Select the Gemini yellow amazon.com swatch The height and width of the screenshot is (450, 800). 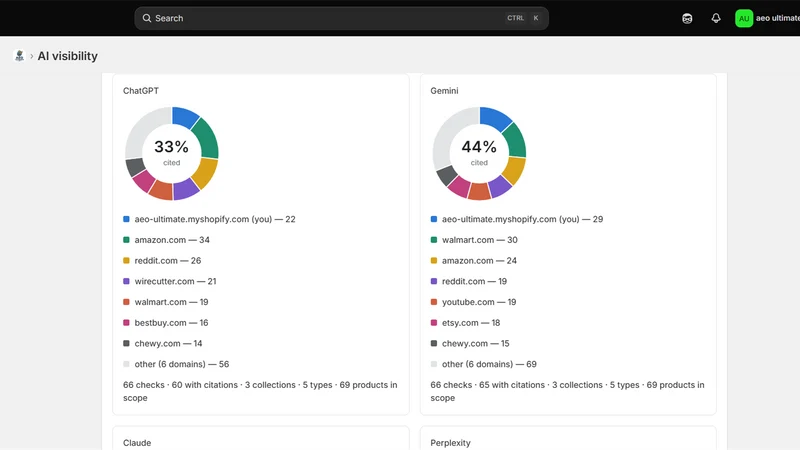[x=434, y=261]
